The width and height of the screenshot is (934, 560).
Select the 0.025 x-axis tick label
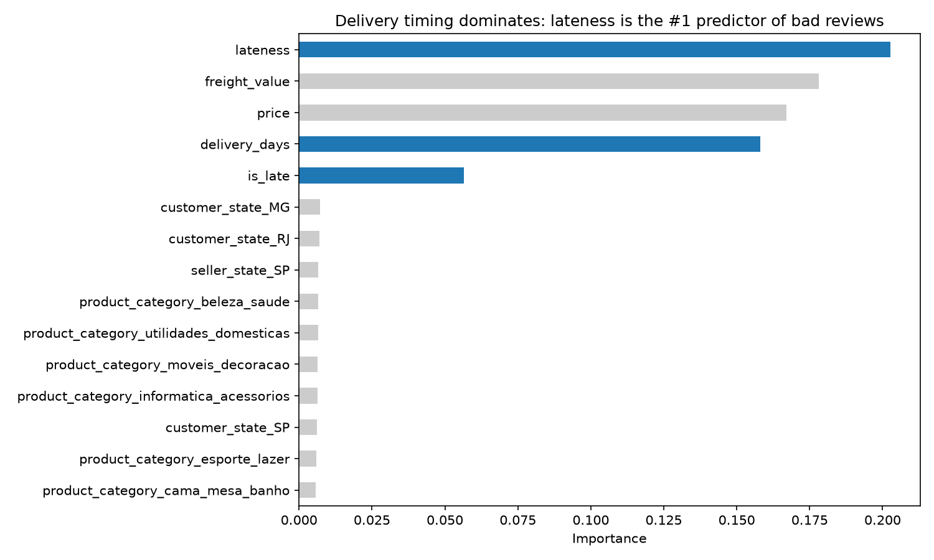372,520
